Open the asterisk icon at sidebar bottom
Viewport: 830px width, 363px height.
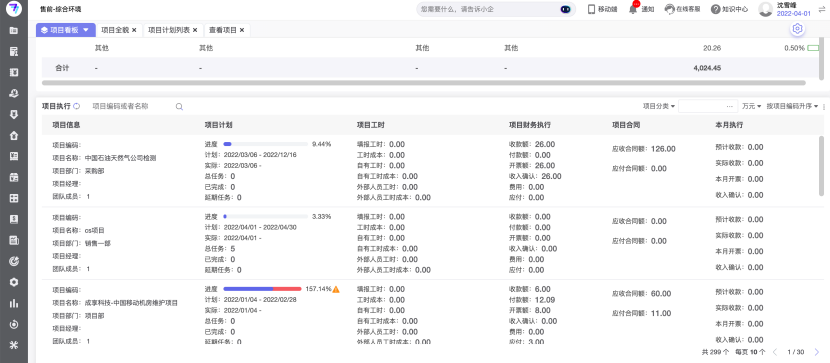coord(14,345)
